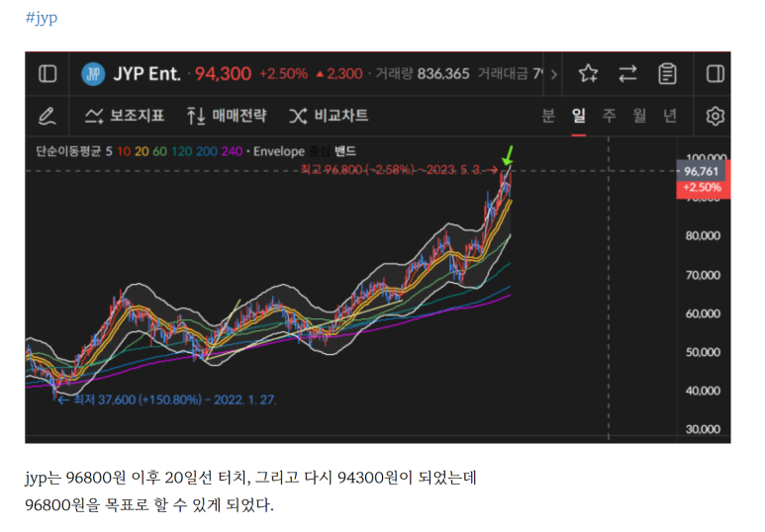This screenshot has width=765, height=532.
Task: Toggle the 120-day moving average
Action: click(x=181, y=151)
